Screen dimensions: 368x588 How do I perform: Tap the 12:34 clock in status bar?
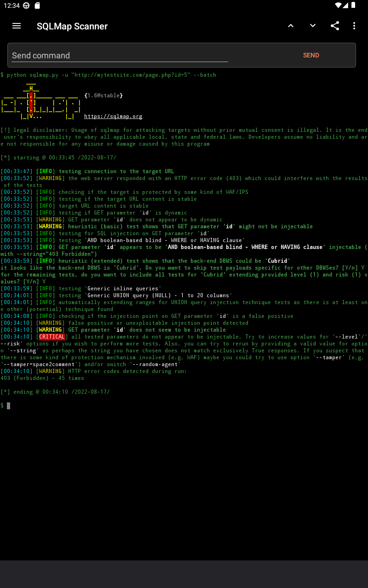click(x=11, y=6)
